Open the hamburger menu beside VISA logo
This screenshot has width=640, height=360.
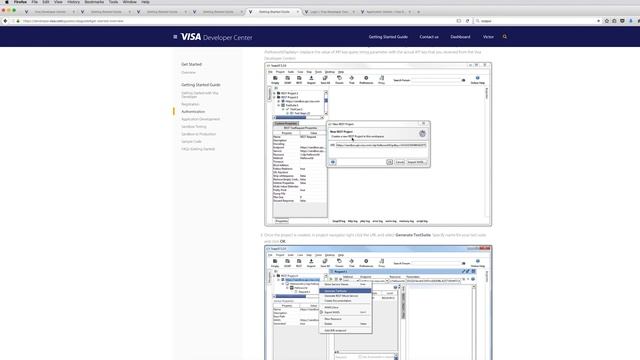pos(175,37)
